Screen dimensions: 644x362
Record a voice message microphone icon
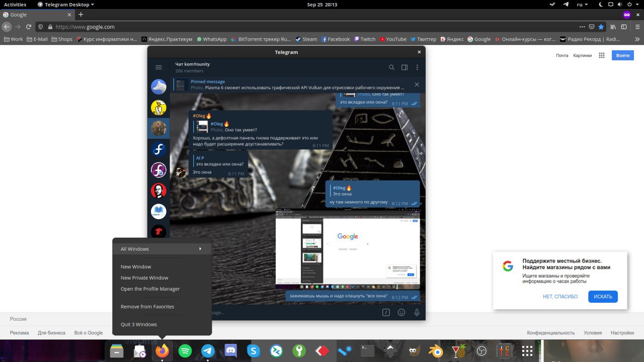click(417, 312)
